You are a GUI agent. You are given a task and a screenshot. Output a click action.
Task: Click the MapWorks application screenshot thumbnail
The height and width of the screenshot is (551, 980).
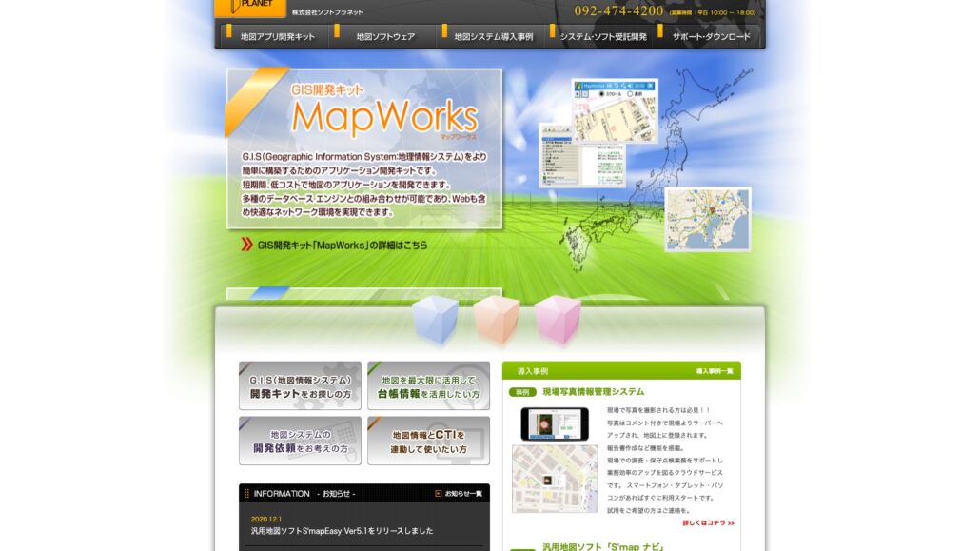(x=615, y=110)
